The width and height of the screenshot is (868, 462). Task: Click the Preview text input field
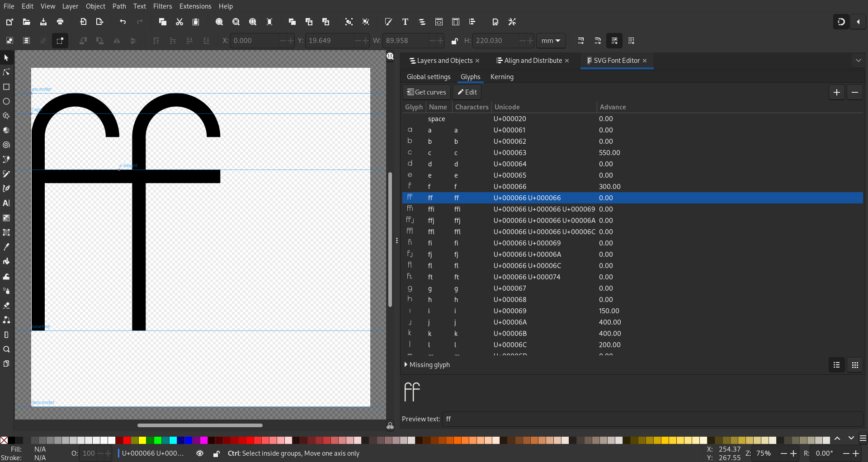(652, 419)
